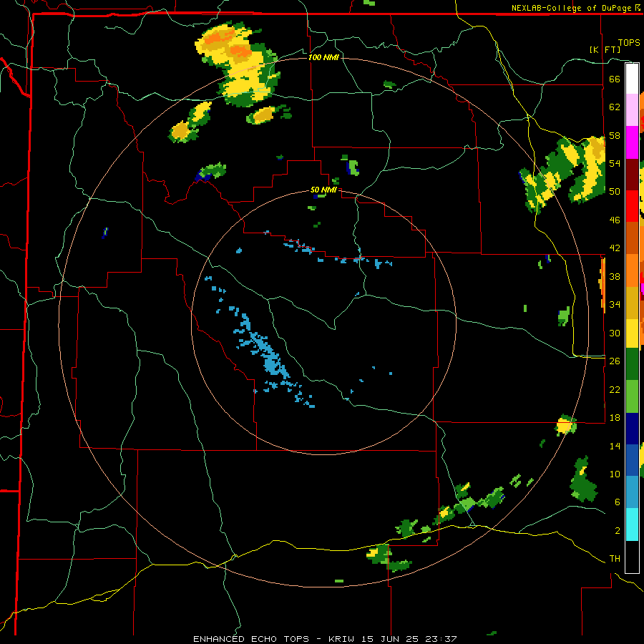Pick the navy blue legend swatch
644x644 pixels.
click(x=632, y=429)
